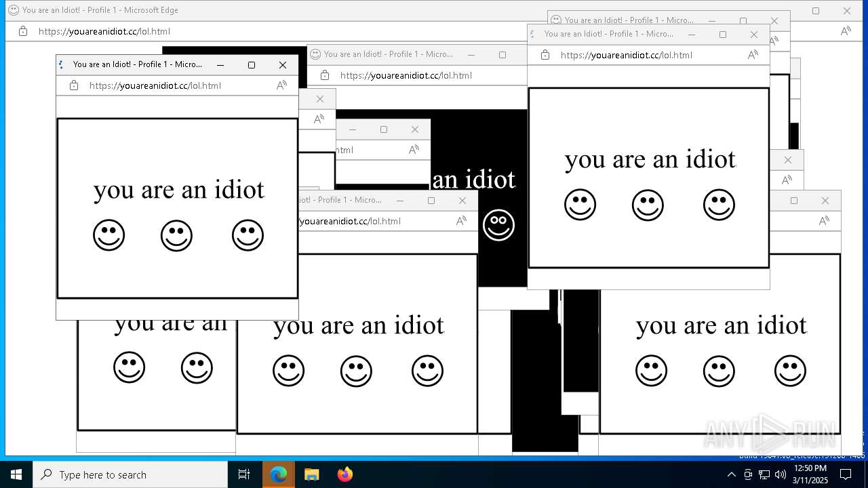Click the URL in the lower-middle Edge window
The height and width of the screenshot is (488, 868).
[x=349, y=221]
